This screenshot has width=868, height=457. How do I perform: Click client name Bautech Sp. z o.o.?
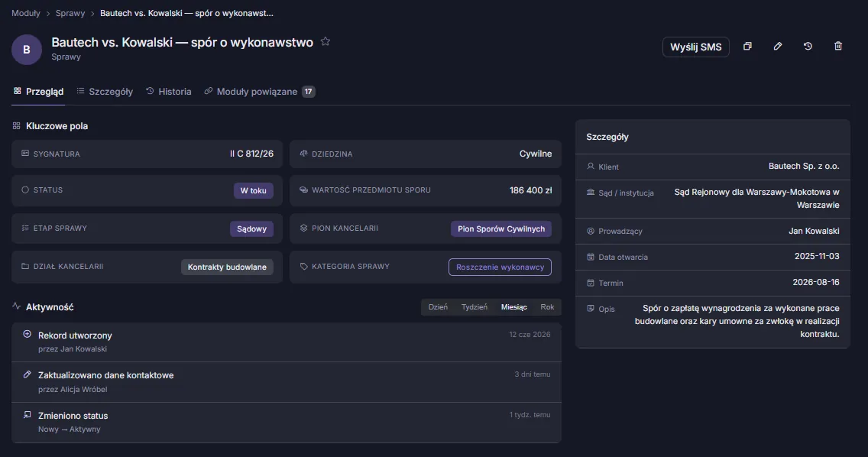(x=804, y=166)
